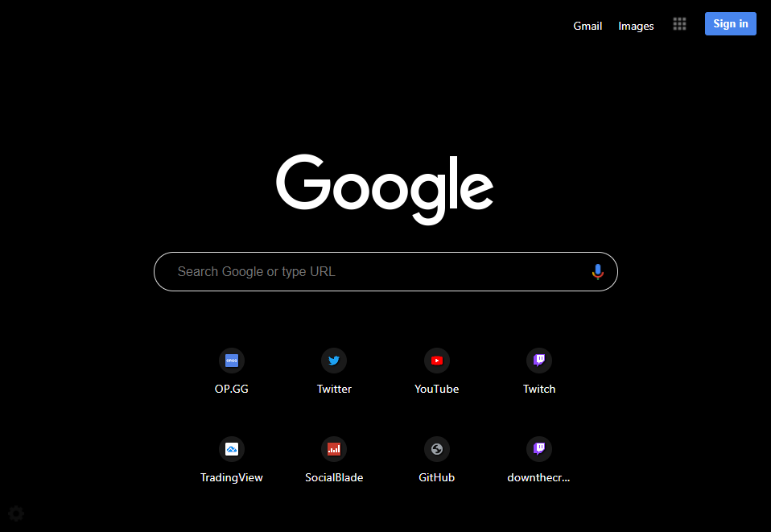This screenshot has height=532, width=771.
Task: Open the Twitch shortcut icon
Action: pyautogui.click(x=539, y=361)
